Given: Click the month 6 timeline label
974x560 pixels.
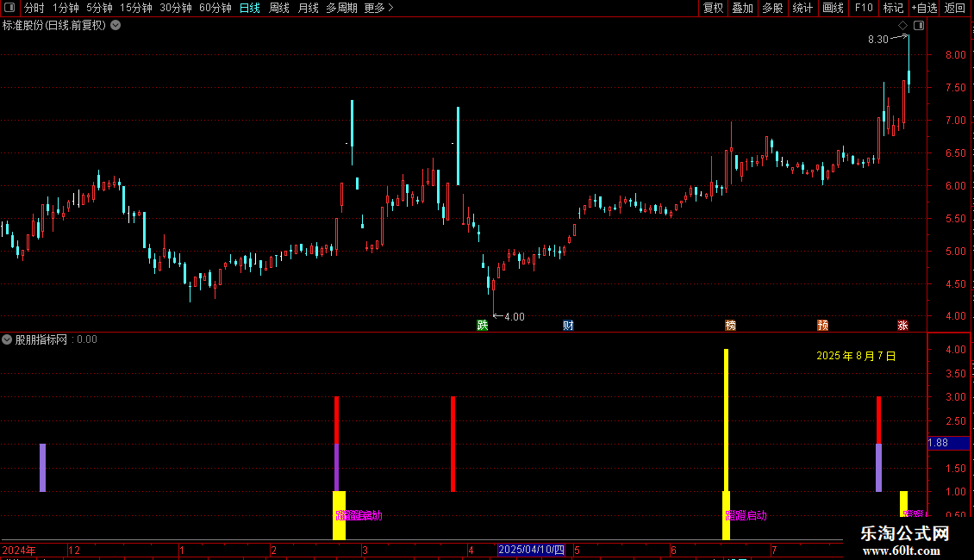Looking at the screenshot, I should 673,550.
